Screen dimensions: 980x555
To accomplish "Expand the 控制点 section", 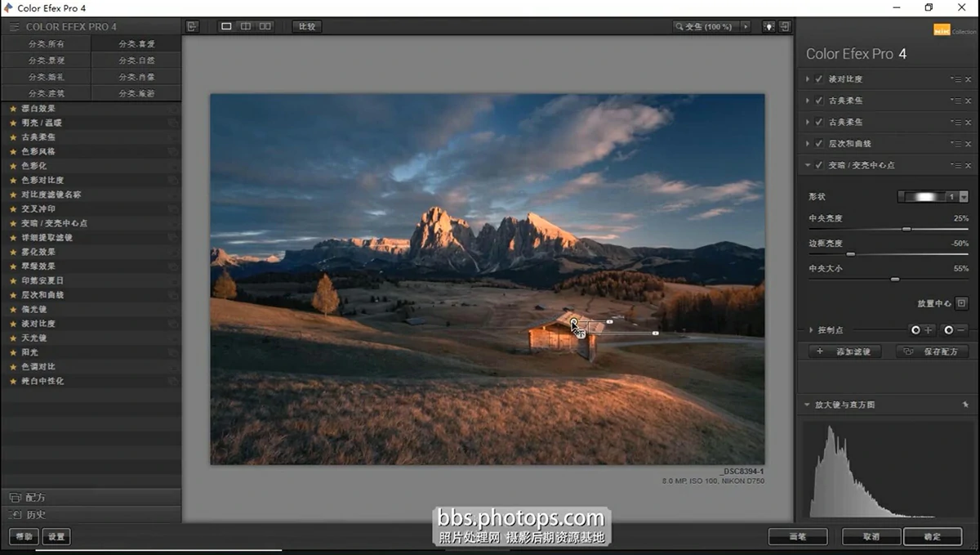I will click(x=811, y=330).
